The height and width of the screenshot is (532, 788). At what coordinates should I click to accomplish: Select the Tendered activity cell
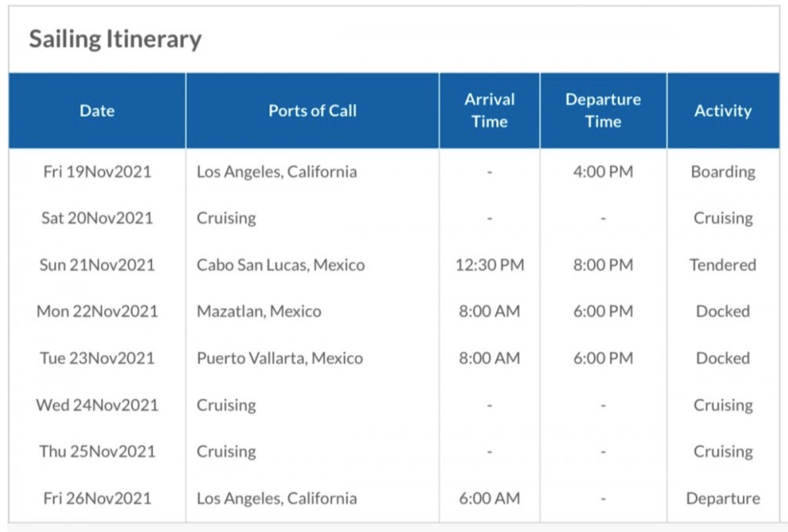[x=723, y=265]
